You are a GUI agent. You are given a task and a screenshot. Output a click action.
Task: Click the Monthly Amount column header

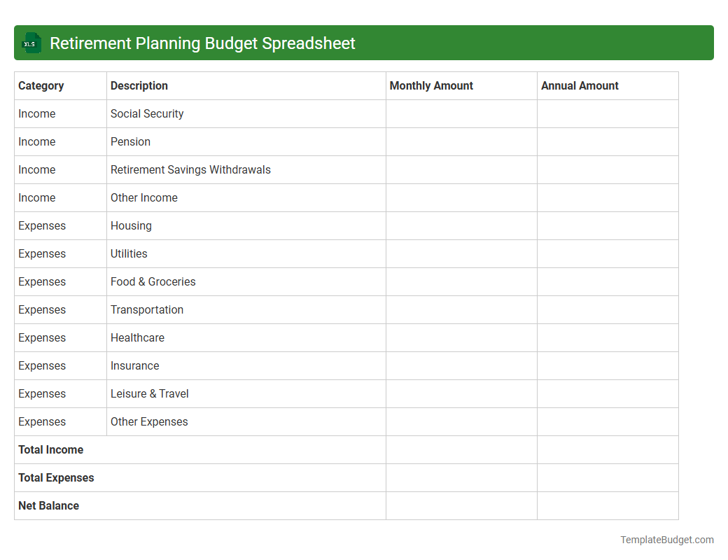point(431,85)
